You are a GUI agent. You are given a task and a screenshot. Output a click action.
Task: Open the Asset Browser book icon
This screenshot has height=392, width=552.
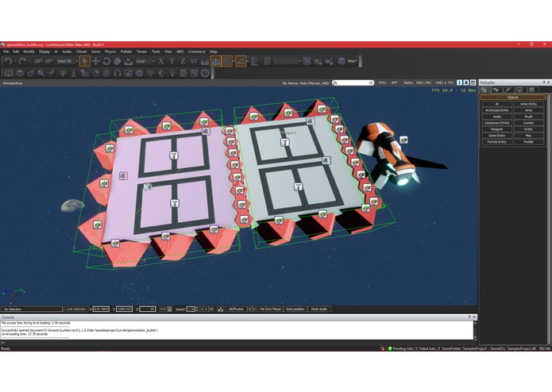9,73
